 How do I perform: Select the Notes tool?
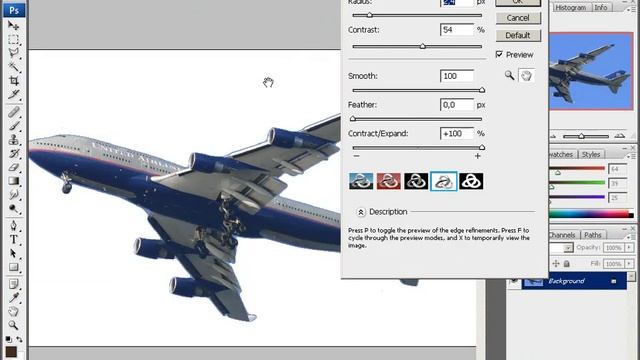(13, 284)
